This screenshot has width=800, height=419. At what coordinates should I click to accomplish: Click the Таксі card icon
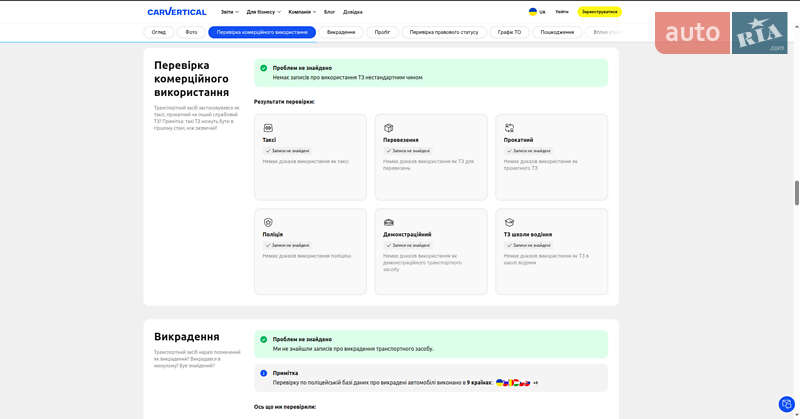click(268, 128)
